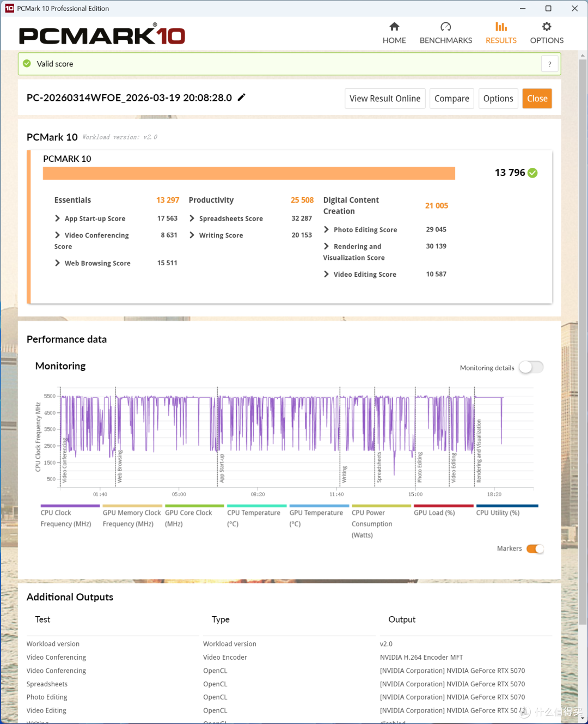This screenshot has height=724, width=588.
Task: Select the RESULTS bar chart icon
Action: click(x=501, y=27)
